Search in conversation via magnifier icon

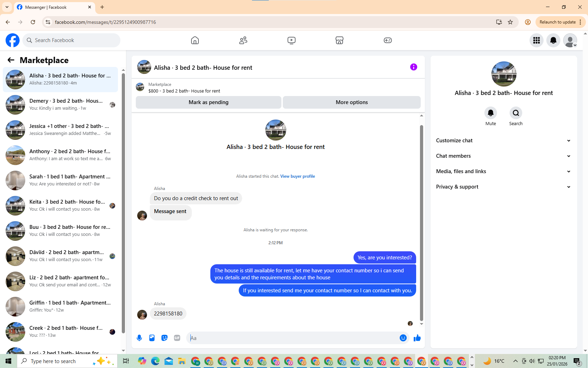(516, 113)
